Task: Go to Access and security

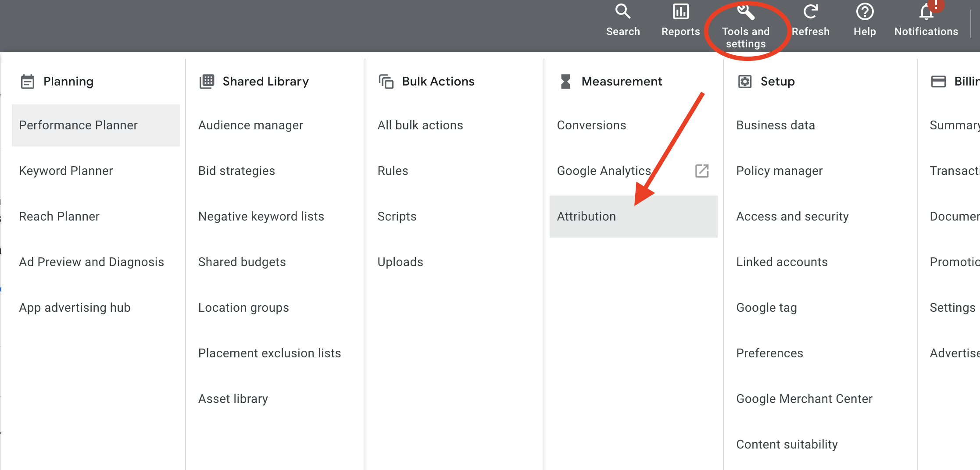Action: (792, 217)
